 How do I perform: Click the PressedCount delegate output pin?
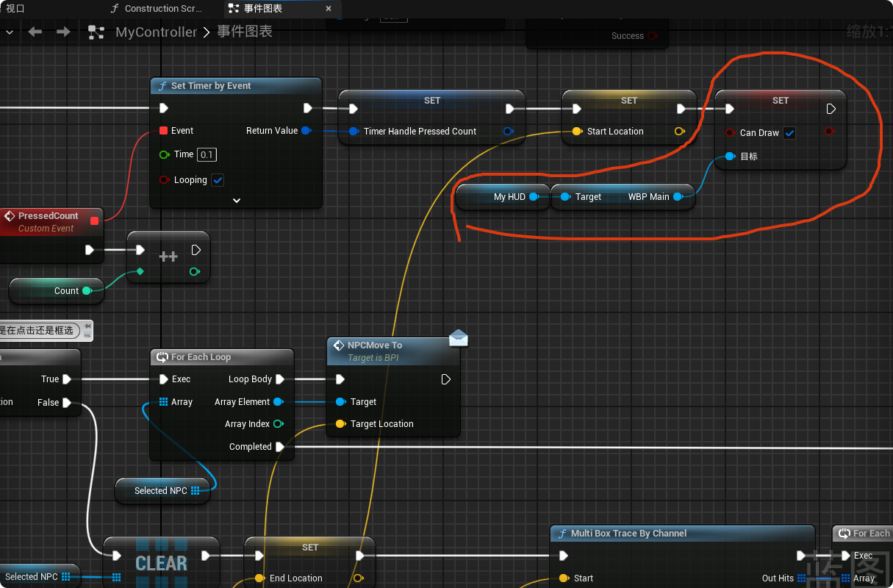point(94,220)
